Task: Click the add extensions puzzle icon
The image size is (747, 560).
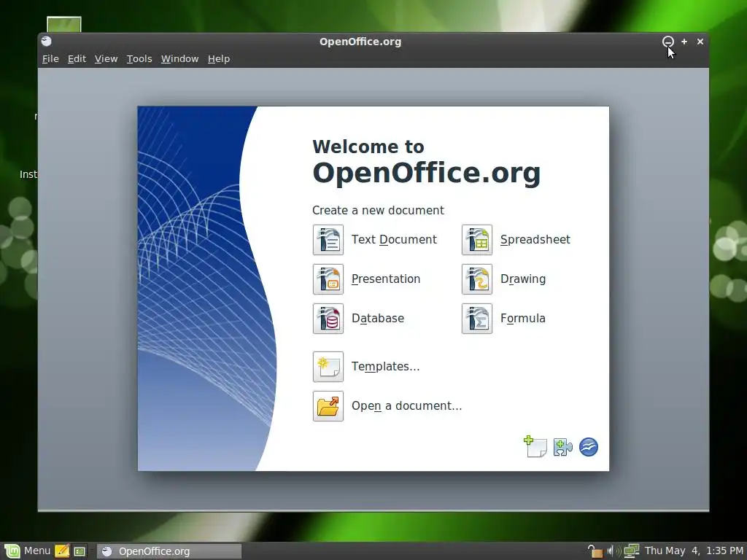Action: pyautogui.click(x=562, y=447)
